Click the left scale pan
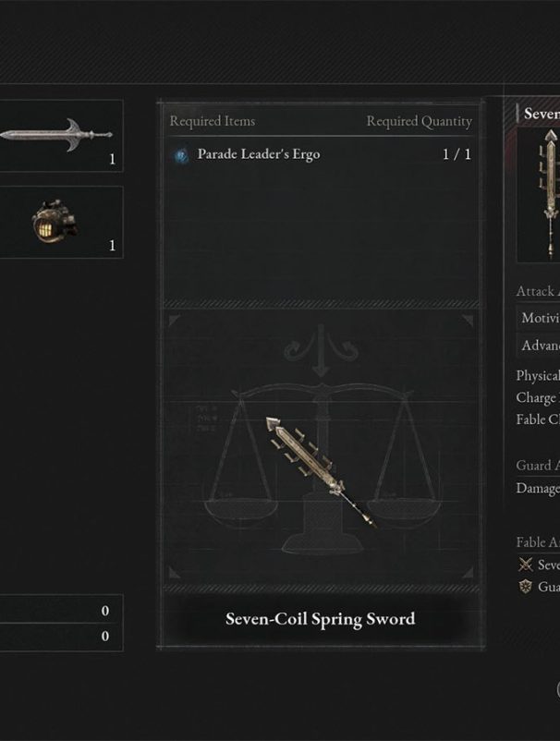This screenshot has height=741, width=560. pyautogui.click(x=241, y=511)
